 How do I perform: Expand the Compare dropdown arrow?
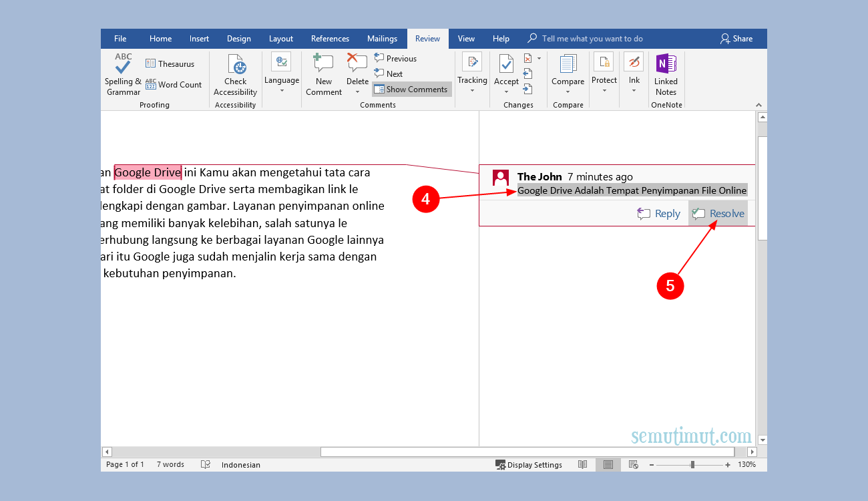[x=568, y=92]
